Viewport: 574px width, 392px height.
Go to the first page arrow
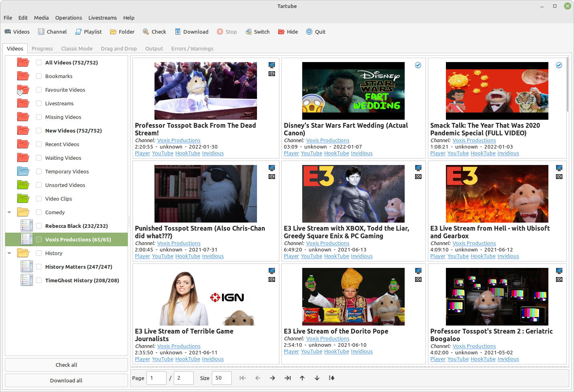point(243,378)
